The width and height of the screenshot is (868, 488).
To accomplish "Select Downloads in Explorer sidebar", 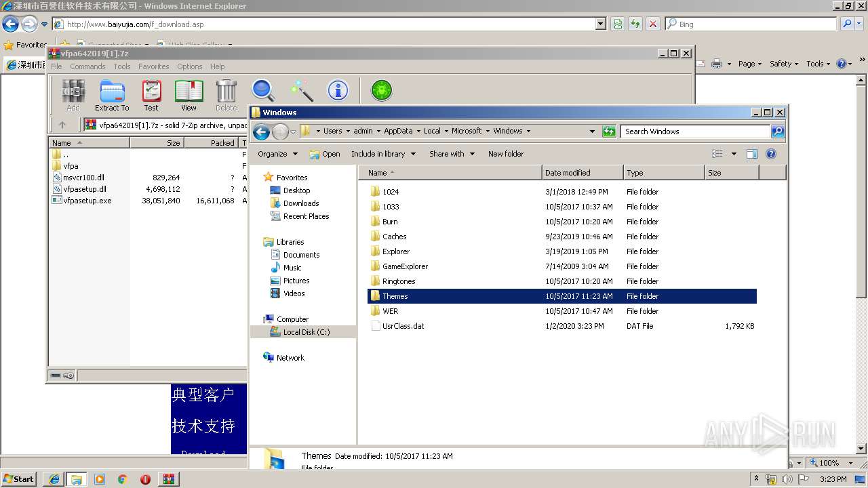I will [301, 203].
